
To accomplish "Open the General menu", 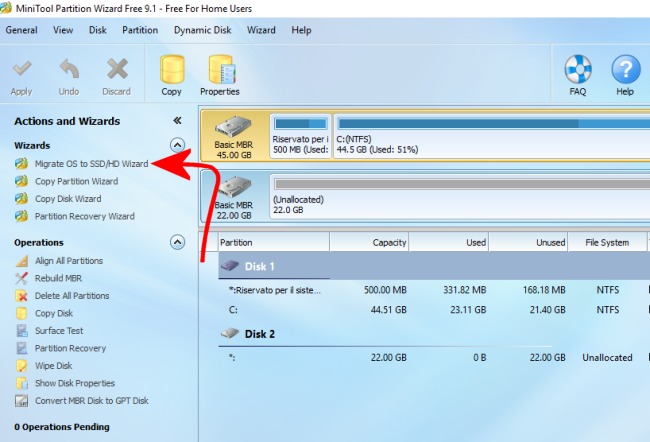I will click(22, 30).
